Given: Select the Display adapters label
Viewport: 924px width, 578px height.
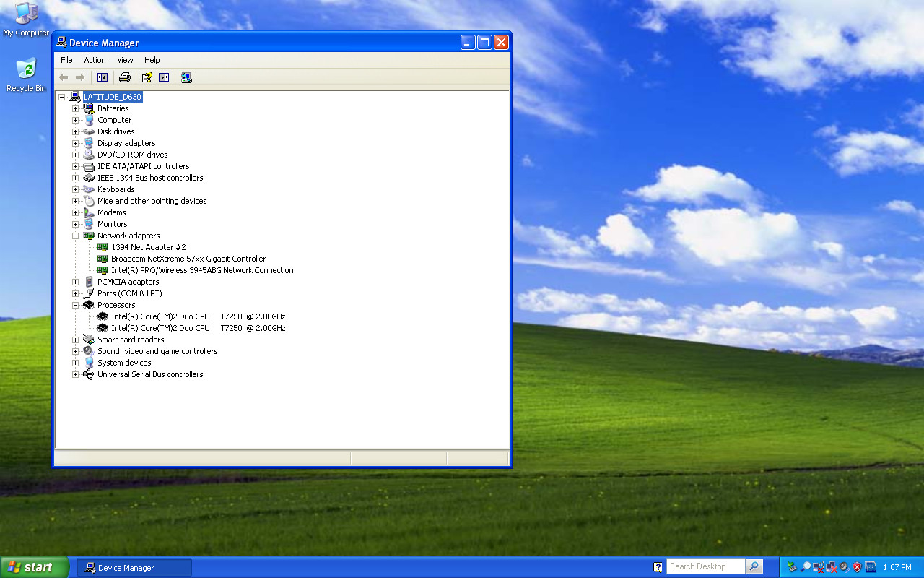Looking at the screenshot, I should [126, 143].
